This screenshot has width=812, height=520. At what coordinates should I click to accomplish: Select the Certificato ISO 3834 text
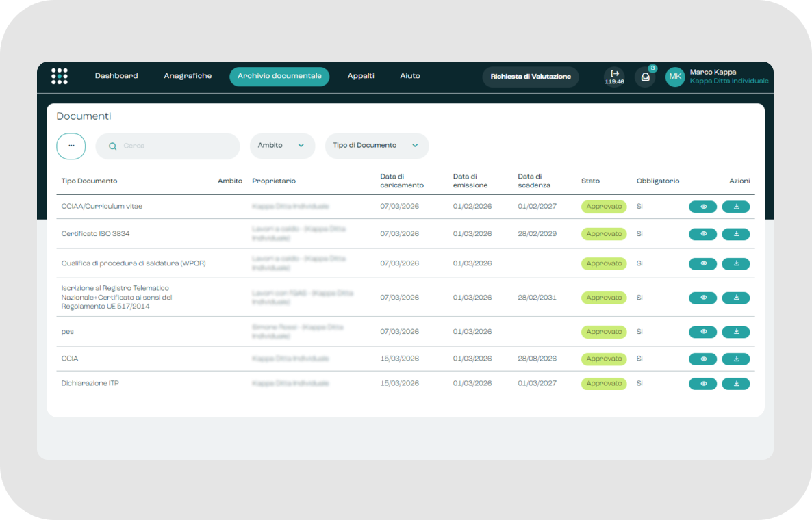coord(95,234)
